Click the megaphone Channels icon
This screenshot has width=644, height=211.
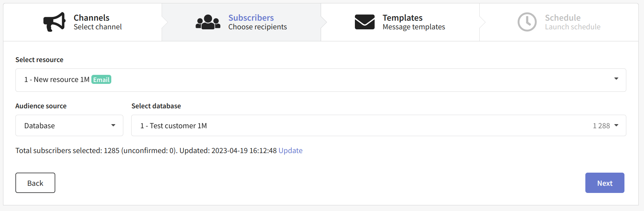click(55, 22)
